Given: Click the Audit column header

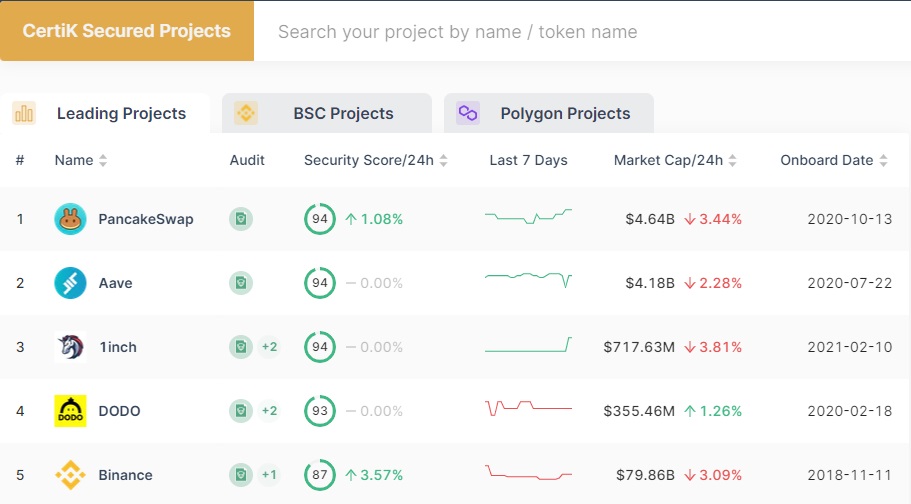Looking at the screenshot, I should click(x=247, y=160).
